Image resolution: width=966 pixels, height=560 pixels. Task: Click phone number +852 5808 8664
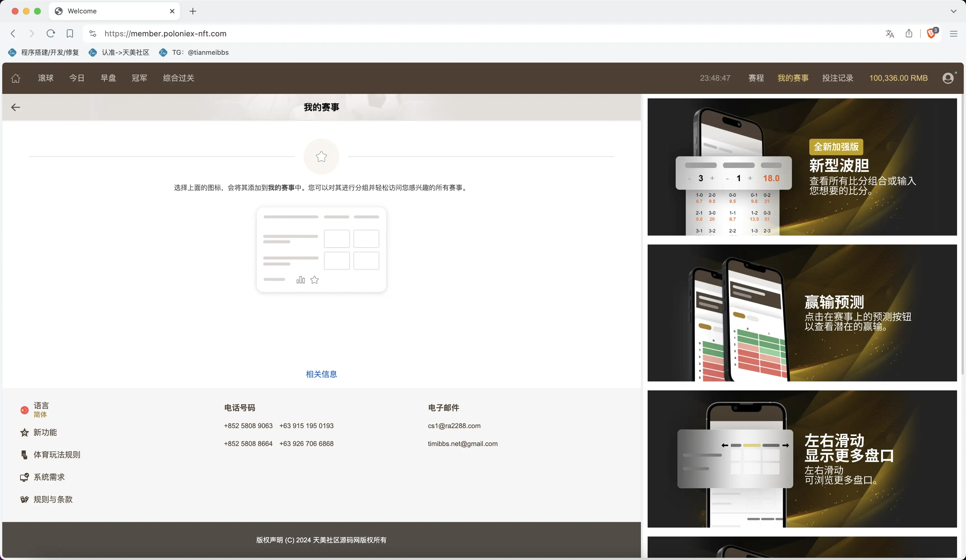(x=248, y=443)
